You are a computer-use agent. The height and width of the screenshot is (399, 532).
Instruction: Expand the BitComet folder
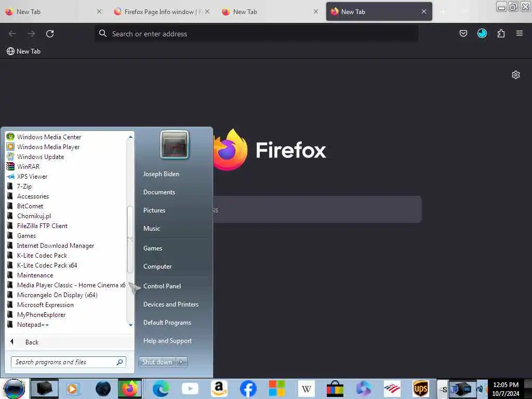(30, 206)
